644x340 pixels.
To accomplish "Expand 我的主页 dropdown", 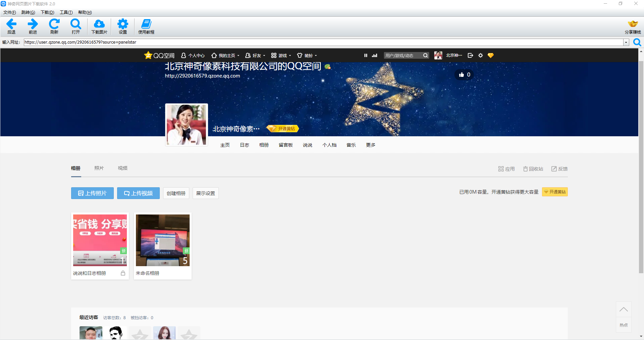I will coord(226,55).
